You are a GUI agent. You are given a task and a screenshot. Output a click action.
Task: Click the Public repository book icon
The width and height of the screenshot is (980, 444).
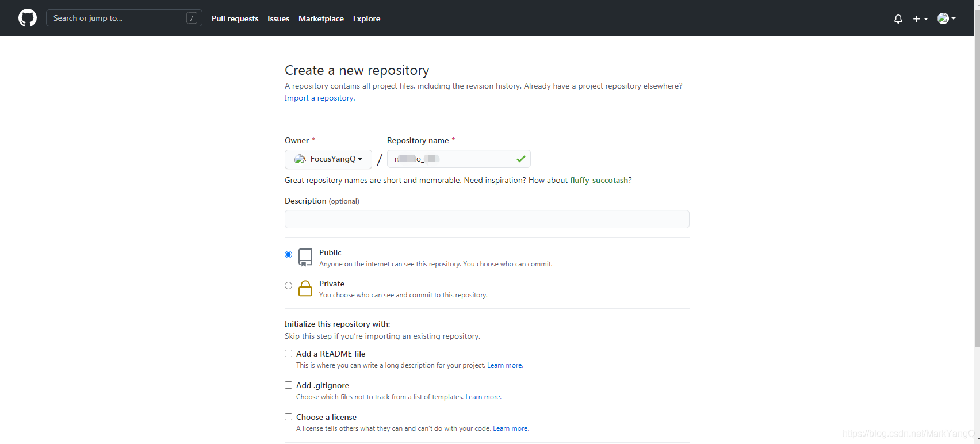[x=305, y=257]
